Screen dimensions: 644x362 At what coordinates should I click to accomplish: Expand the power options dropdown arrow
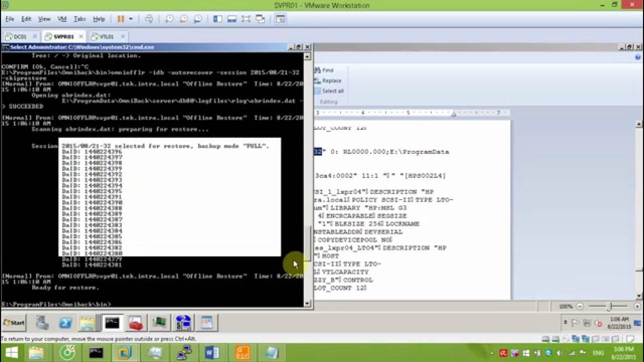click(131, 19)
